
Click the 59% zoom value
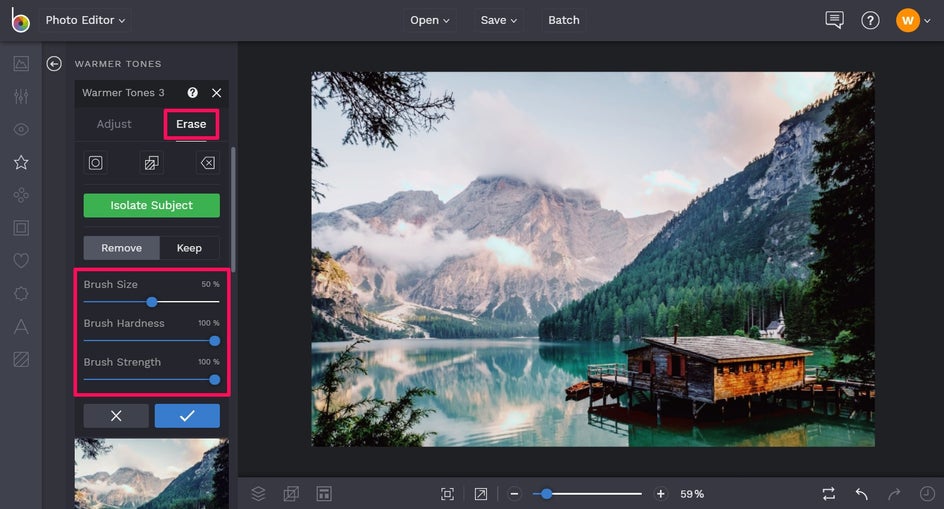tap(692, 494)
